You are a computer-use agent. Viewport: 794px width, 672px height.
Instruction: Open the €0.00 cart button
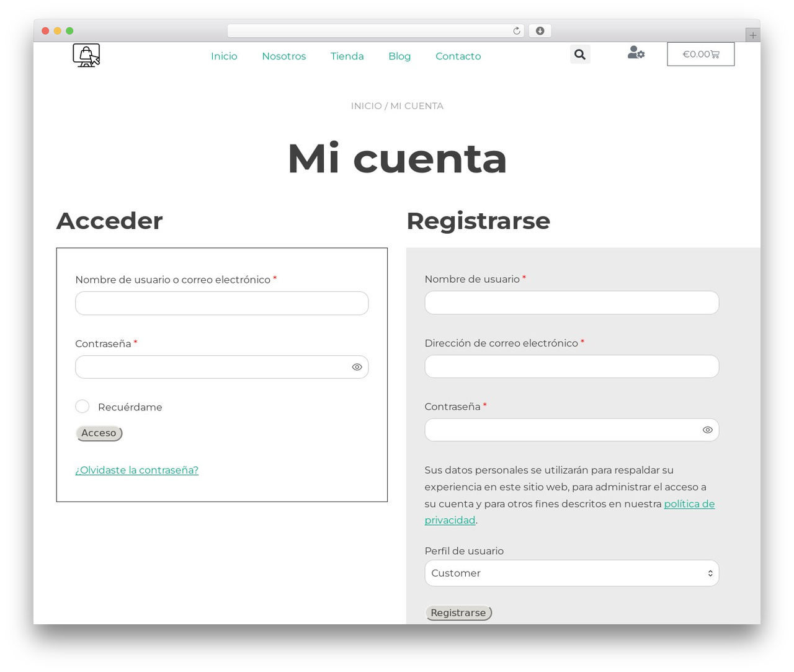pos(700,54)
